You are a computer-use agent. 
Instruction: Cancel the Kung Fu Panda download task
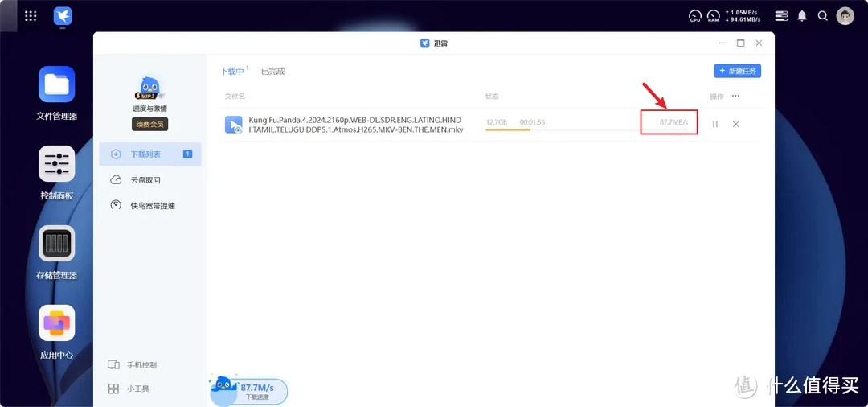click(x=735, y=124)
